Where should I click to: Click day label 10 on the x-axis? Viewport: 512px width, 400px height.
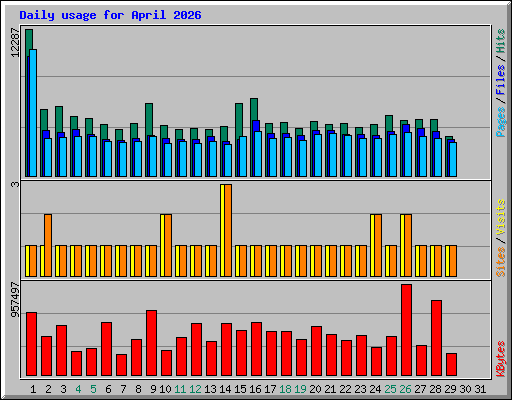(x=165, y=389)
